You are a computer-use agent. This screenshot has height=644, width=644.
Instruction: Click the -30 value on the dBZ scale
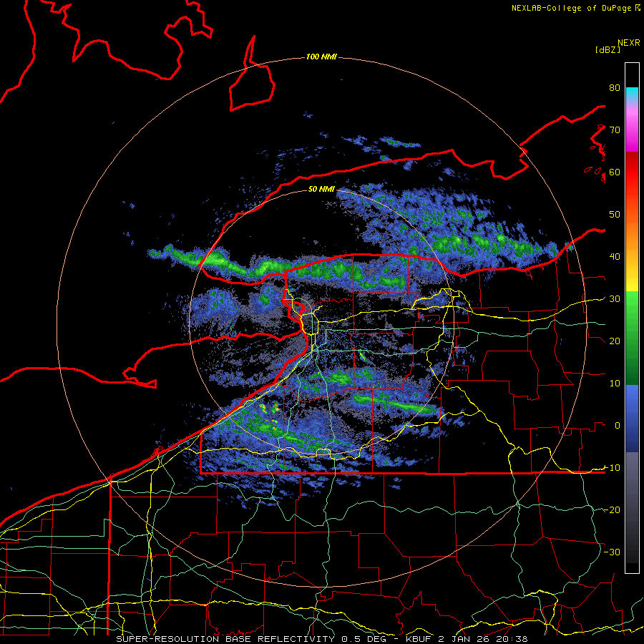pyautogui.click(x=612, y=552)
